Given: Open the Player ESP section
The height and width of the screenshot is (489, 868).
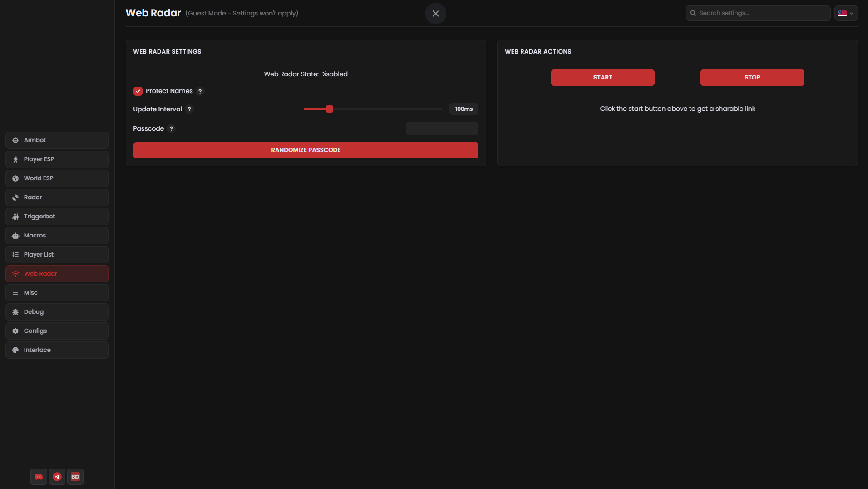Looking at the screenshot, I should click(x=57, y=159).
